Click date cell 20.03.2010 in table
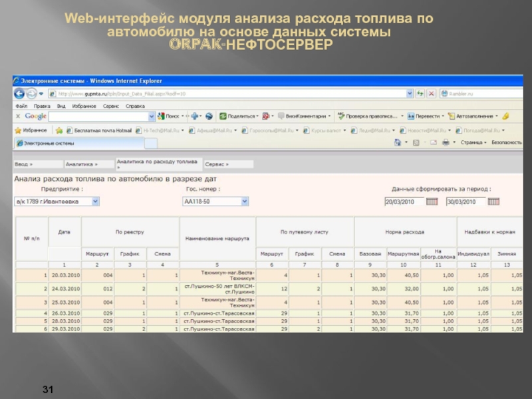The width and height of the screenshot is (532, 399). (x=65, y=275)
